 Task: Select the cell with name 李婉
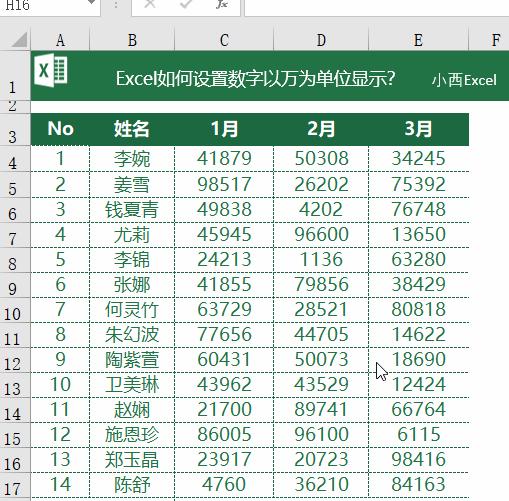132,159
